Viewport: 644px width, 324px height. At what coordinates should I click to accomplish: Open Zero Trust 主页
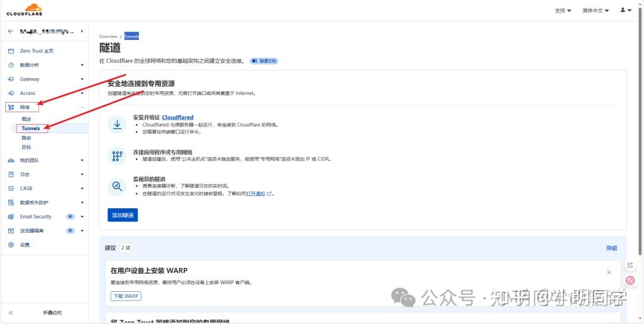click(36, 51)
